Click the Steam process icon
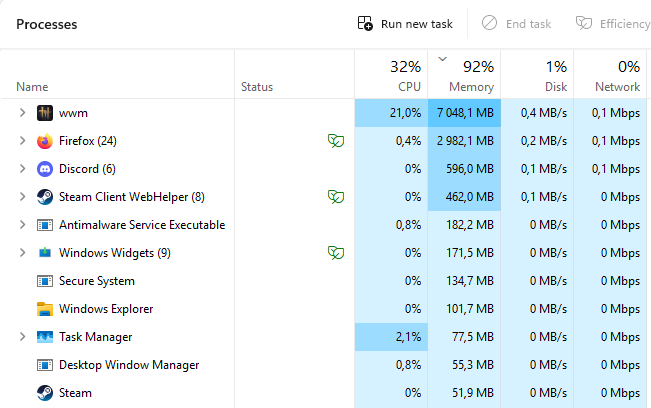The width and height of the screenshot is (651, 408). pos(45,393)
